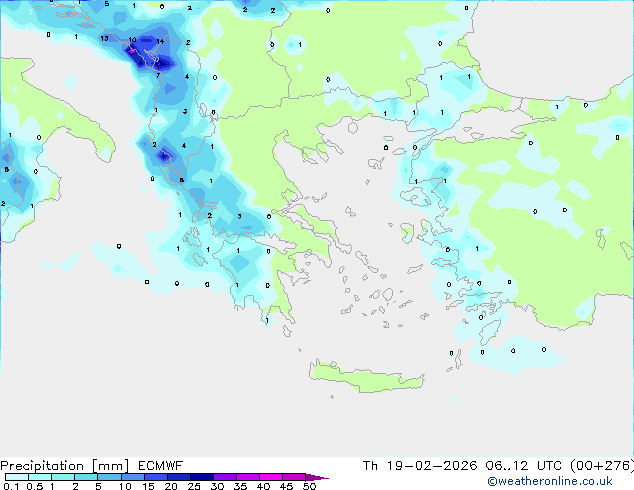Click the legend scale label '50'
Screen dimensions: 634x490
coord(309,486)
